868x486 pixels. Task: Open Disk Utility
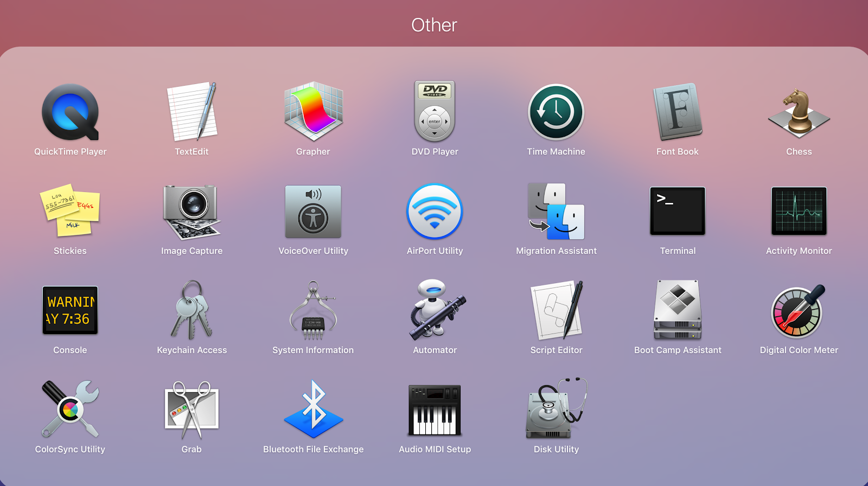(x=556, y=408)
